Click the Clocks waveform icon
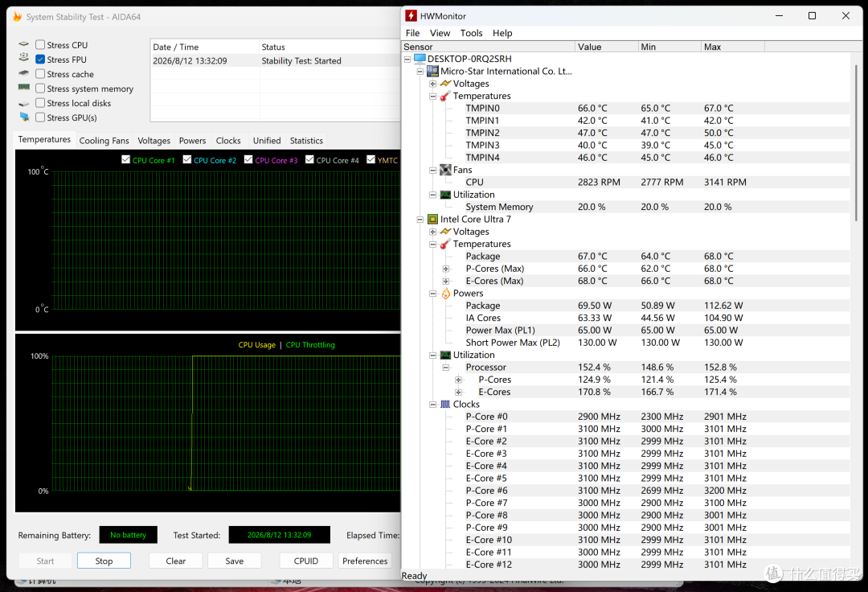The height and width of the screenshot is (592, 868). [445, 405]
